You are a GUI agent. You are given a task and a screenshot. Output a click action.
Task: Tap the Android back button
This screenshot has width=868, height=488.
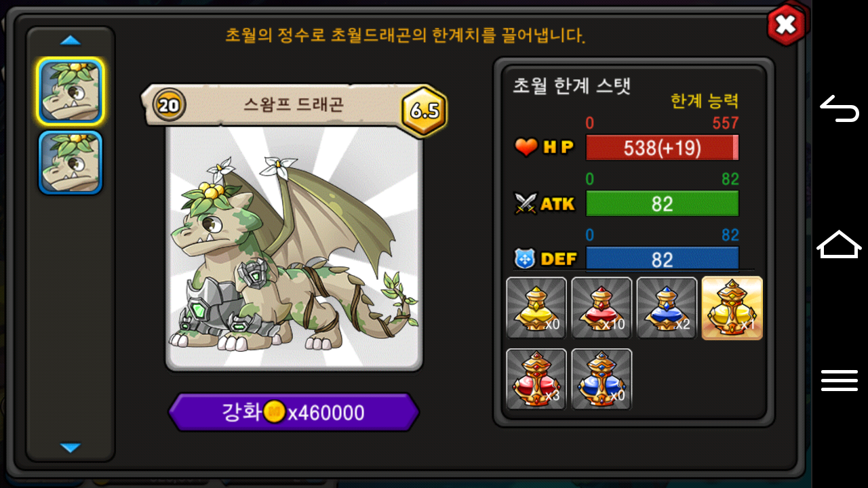point(840,108)
